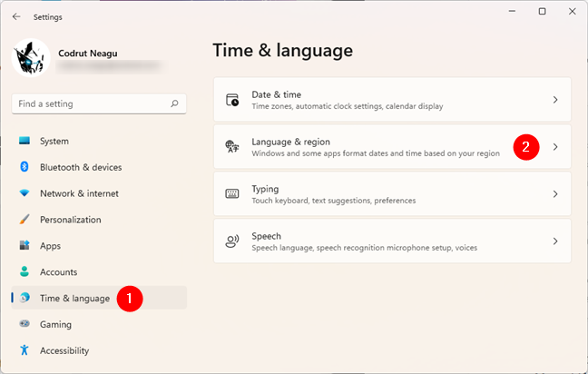Click the Date & time calendar-clock icon
588x374 pixels.
tap(232, 100)
